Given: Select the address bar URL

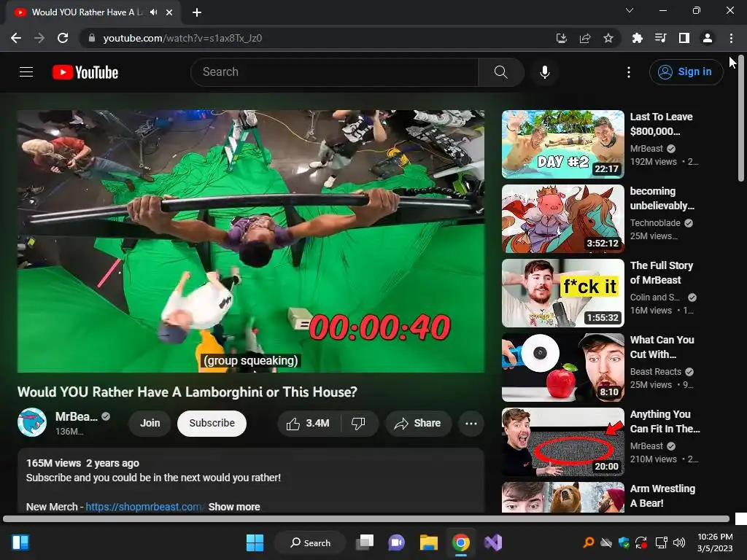Looking at the screenshot, I should pyautogui.click(x=182, y=38).
